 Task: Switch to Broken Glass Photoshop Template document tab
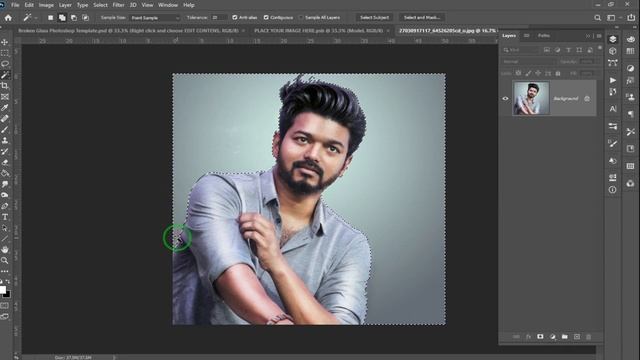(128, 31)
